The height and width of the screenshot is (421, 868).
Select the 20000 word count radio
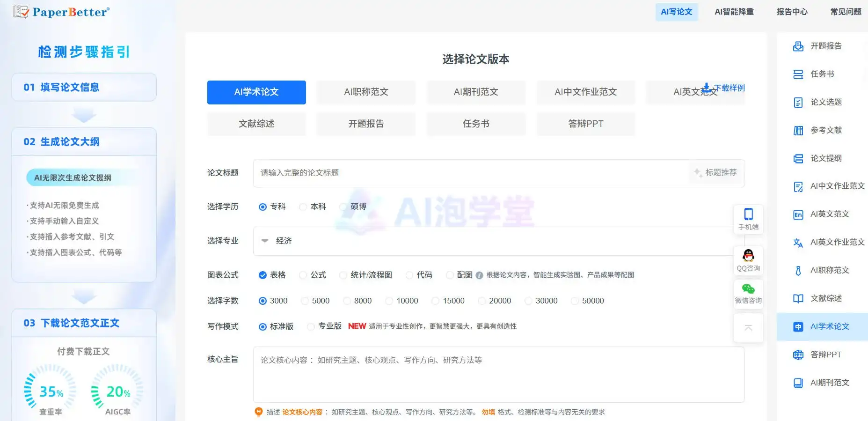pyautogui.click(x=481, y=301)
